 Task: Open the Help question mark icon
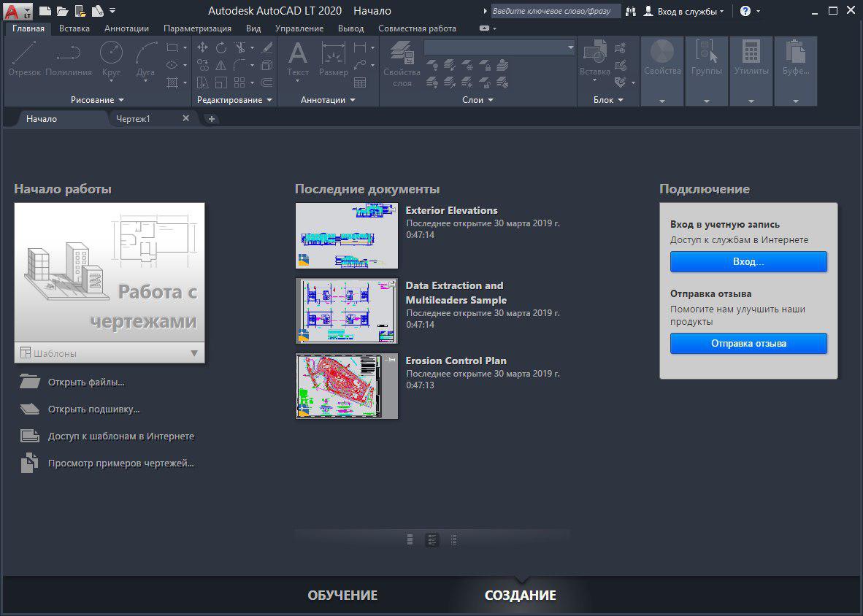coord(745,11)
